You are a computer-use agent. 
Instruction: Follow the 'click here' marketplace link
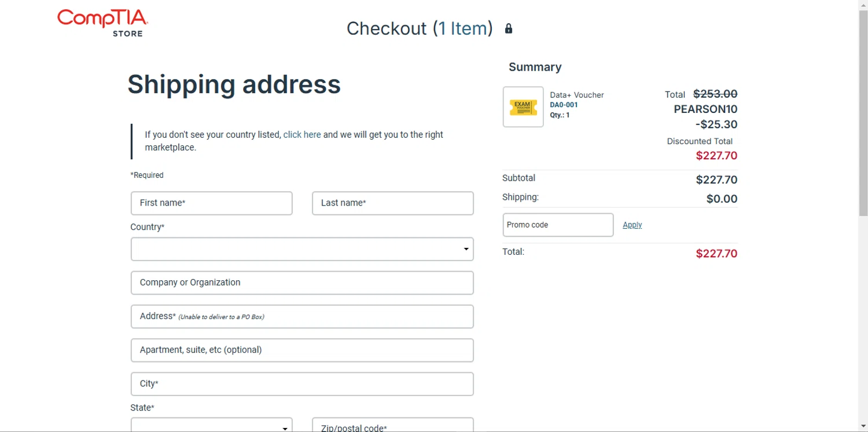(302, 134)
